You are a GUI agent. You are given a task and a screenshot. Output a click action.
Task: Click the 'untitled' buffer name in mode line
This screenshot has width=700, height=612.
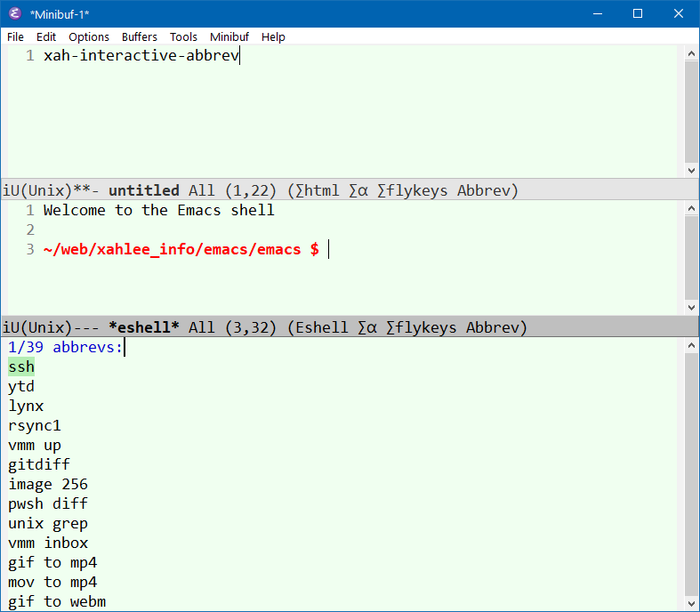click(144, 190)
